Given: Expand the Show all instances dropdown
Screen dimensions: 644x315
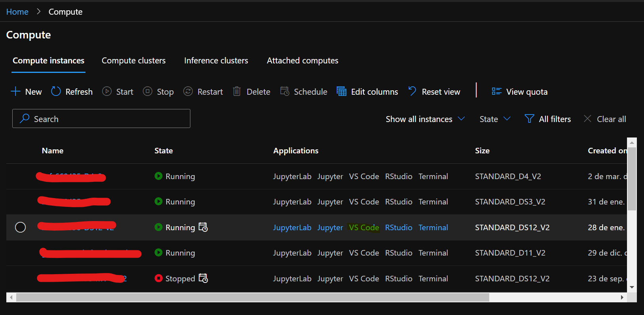Looking at the screenshot, I should [425, 119].
